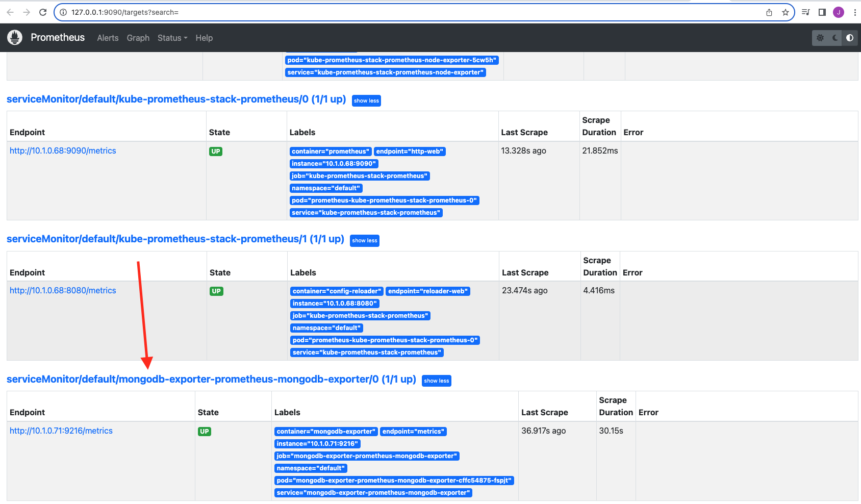This screenshot has height=504, width=861.
Task: Open the browser side panel icon
Action: point(822,12)
